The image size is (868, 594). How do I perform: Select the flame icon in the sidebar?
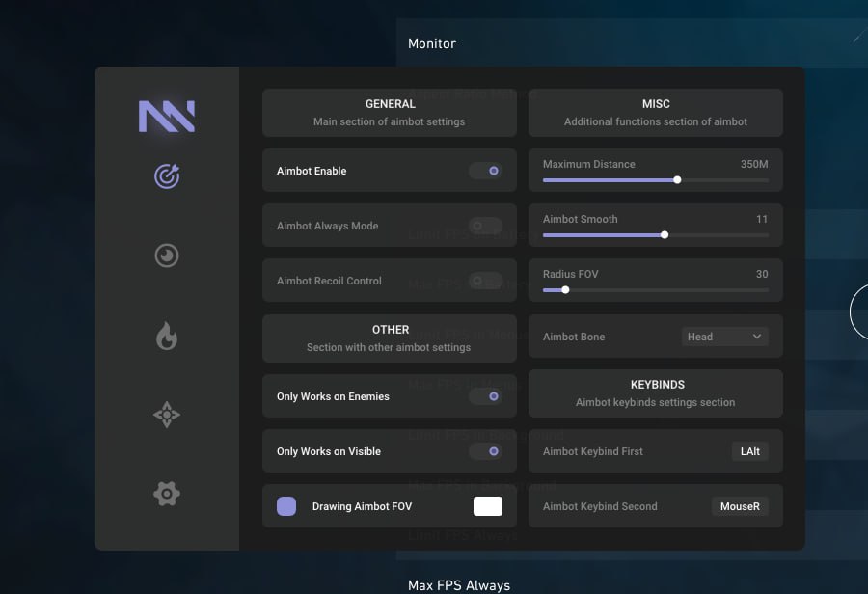click(167, 337)
